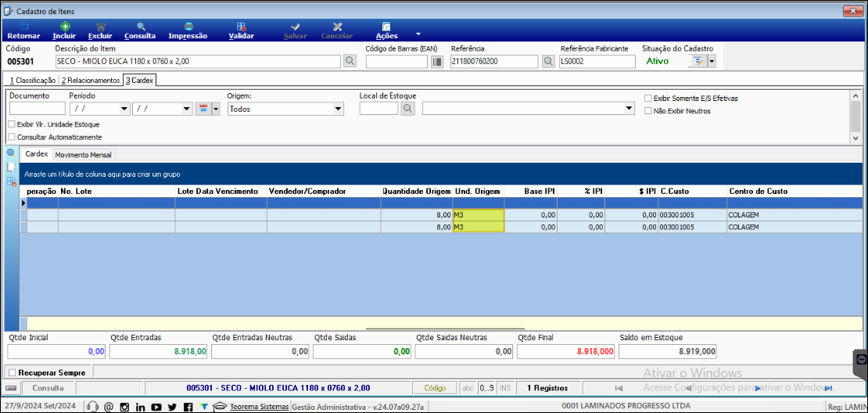Click the document icon left of Cardex grid
The height and width of the screenshot is (413, 868).
[10, 167]
